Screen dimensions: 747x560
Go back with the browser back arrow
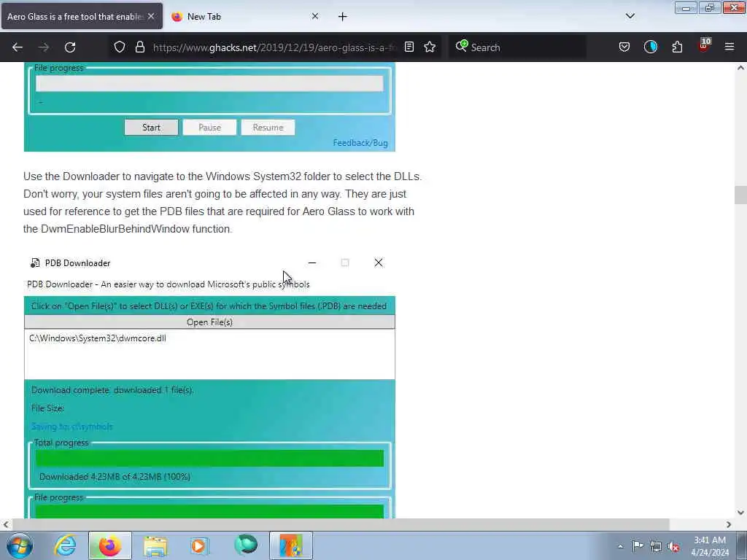18,47
